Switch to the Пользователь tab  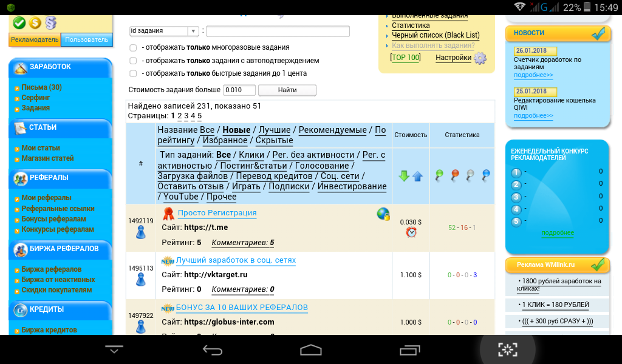click(87, 40)
